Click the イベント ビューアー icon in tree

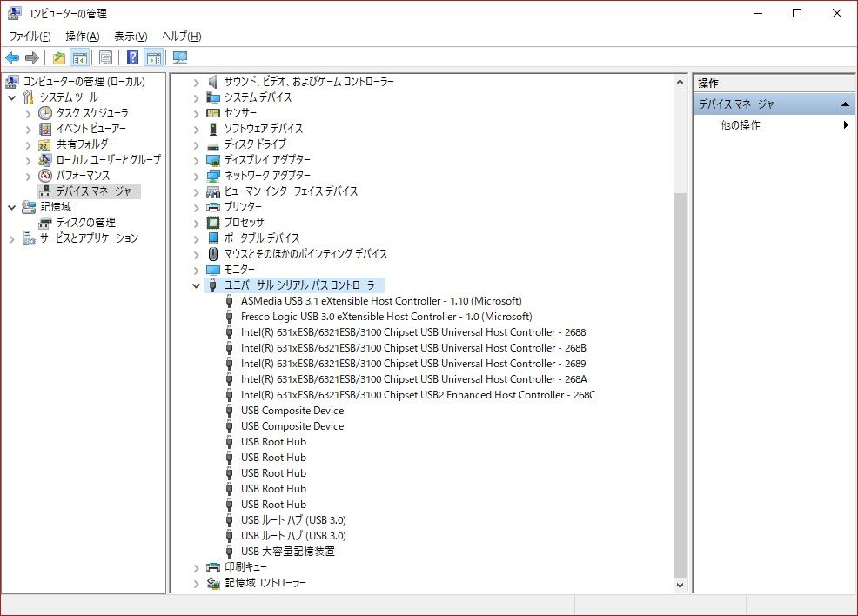[x=45, y=129]
